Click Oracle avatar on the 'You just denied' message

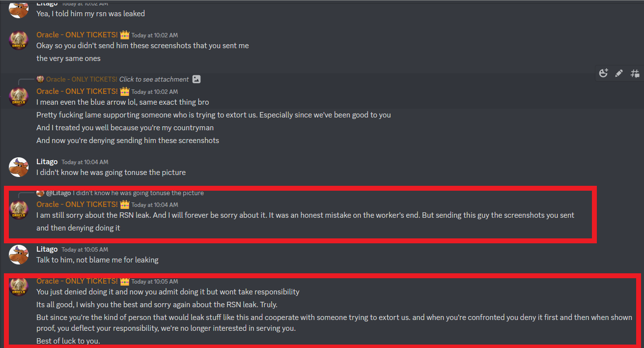click(x=19, y=286)
